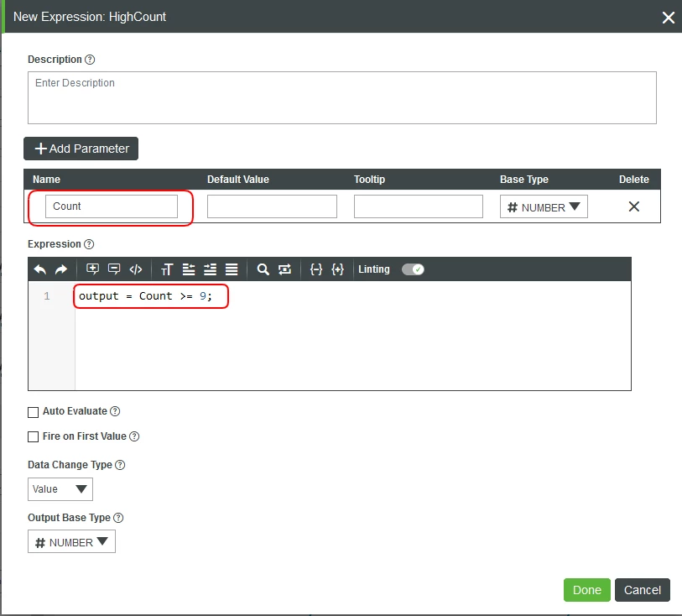Open the Output Base Type help icon
This screenshot has width=682, height=616.
click(x=118, y=518)
